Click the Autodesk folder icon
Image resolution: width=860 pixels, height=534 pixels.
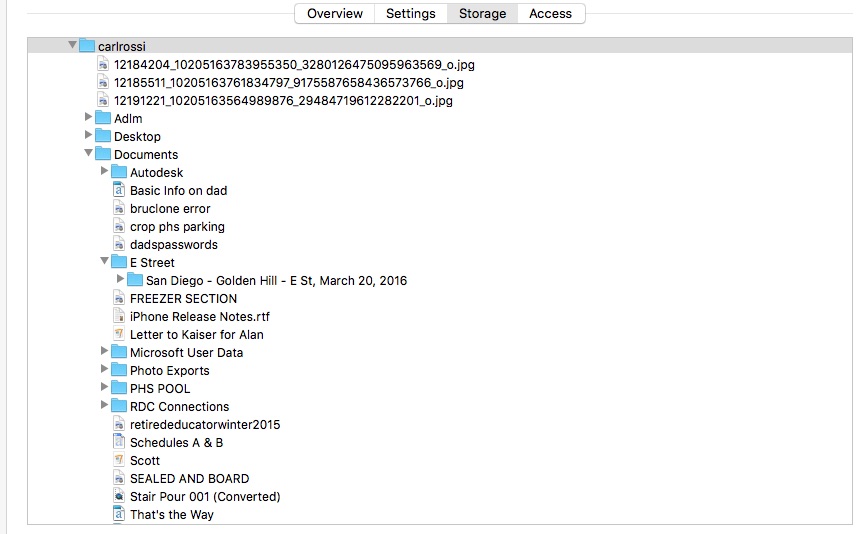tap(118, 172)
